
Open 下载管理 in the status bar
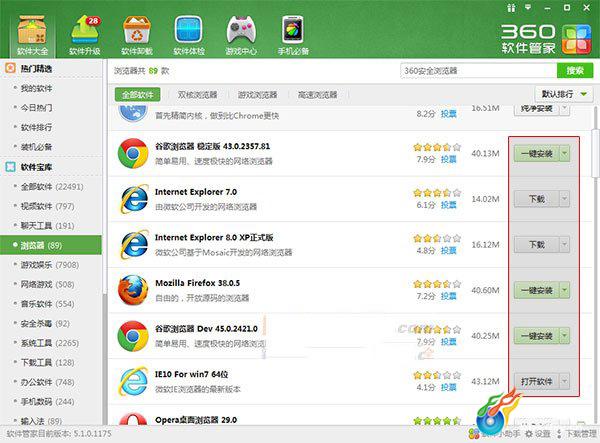(576, 434)
